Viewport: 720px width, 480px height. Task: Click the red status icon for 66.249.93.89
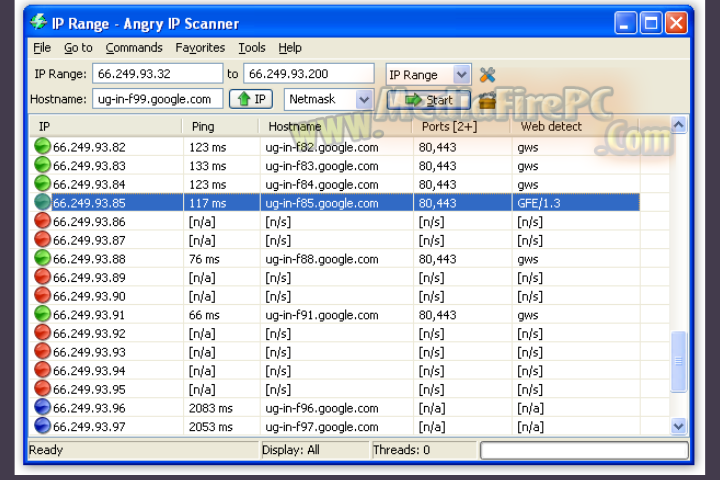[x=42, y=277]
